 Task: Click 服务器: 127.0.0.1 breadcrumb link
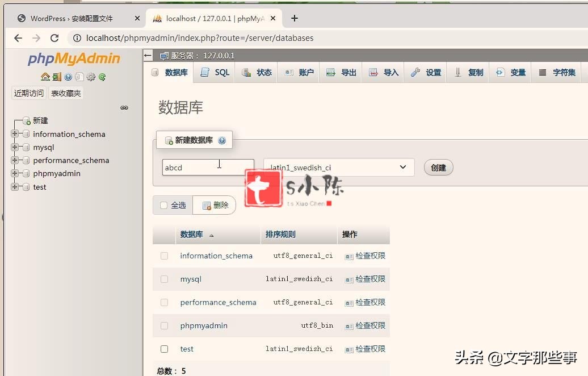203,56
